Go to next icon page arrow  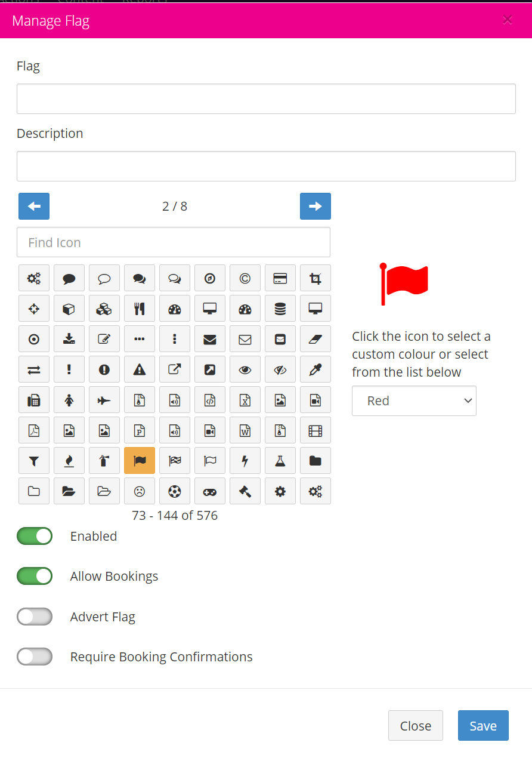(316, 207)
